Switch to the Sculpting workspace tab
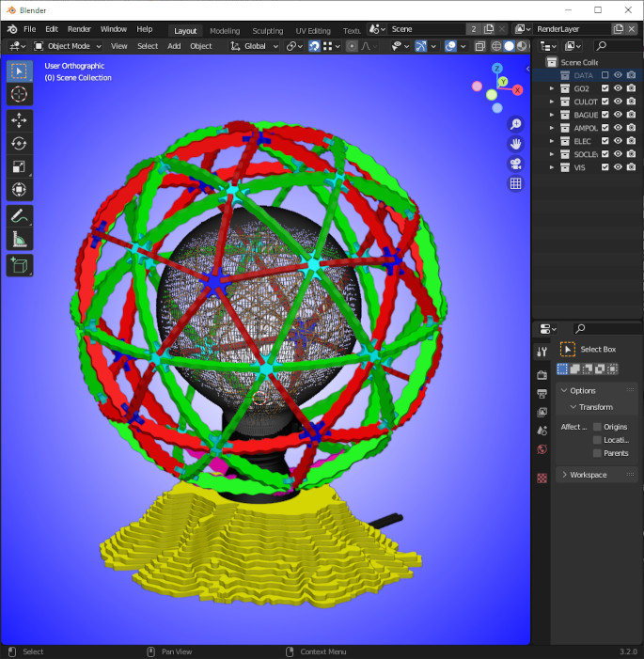The height and width of the screenshot is (659, 644). tap(267, 30)
